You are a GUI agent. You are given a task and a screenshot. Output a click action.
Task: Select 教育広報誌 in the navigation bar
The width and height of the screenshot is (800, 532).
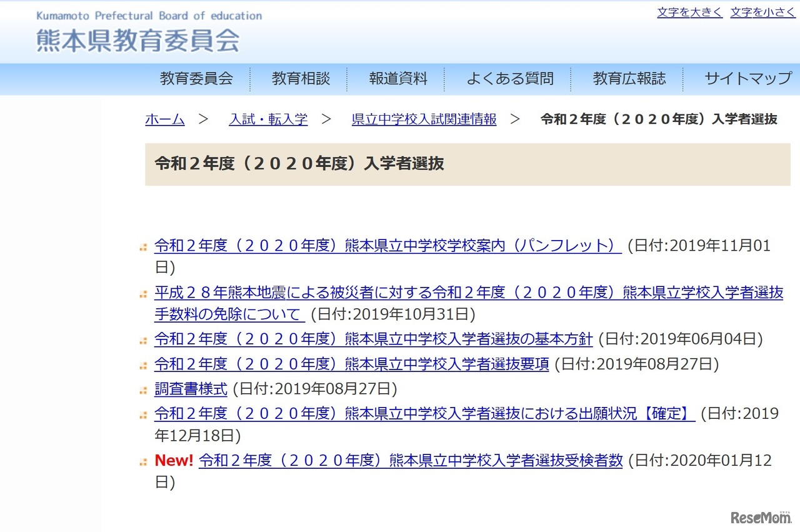click(x=629, y=79)
